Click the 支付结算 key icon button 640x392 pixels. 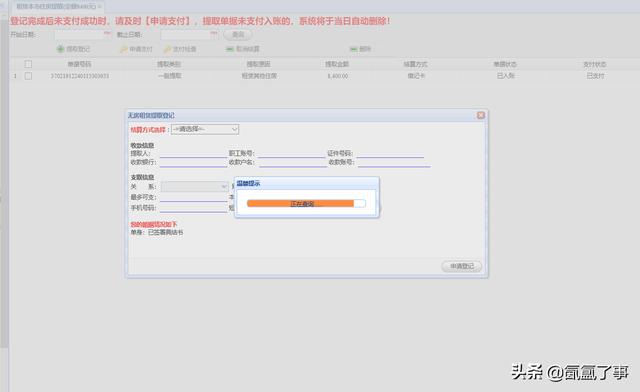click(180, 49)
